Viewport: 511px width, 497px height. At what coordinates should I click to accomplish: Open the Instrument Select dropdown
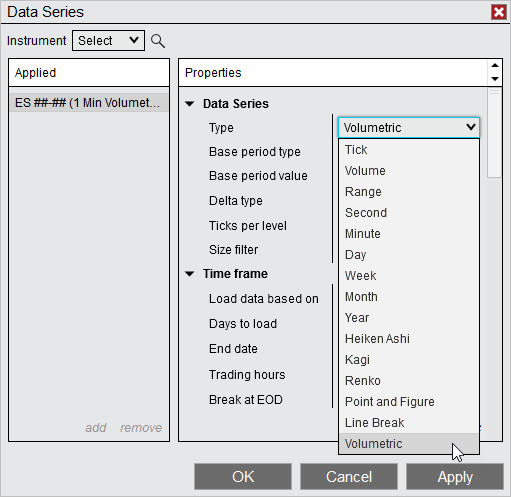(108, 41)
